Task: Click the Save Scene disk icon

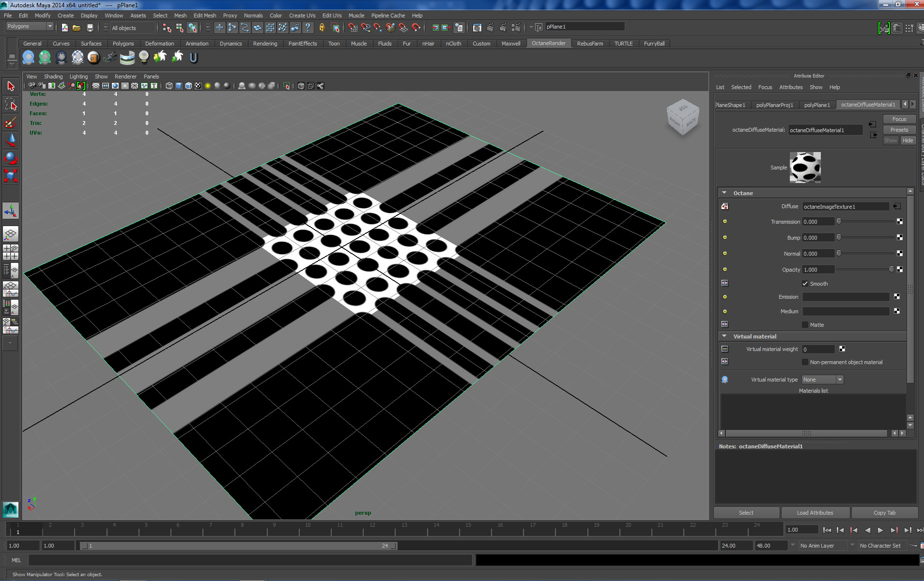Action: (x=90, y=28)
